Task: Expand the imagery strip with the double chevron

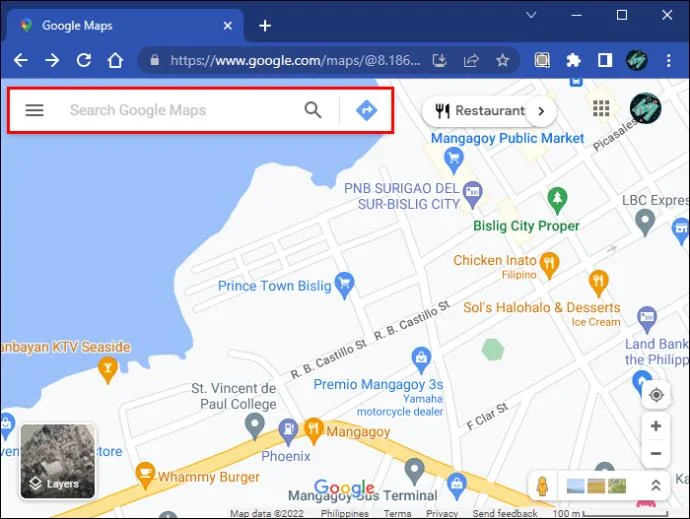Action: (x=655, y=485)
